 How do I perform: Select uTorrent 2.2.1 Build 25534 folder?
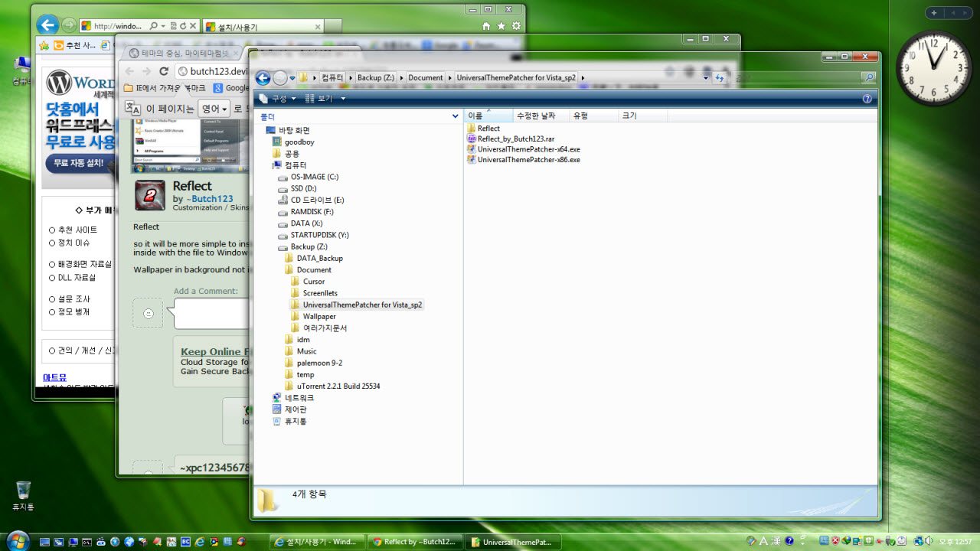click(x=332, y=386)
